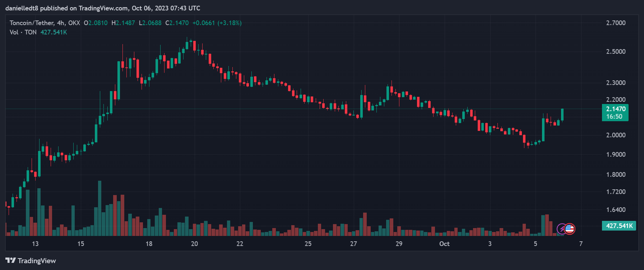
Task: Click the open price O2.0810
Action: tap(96, 23)
